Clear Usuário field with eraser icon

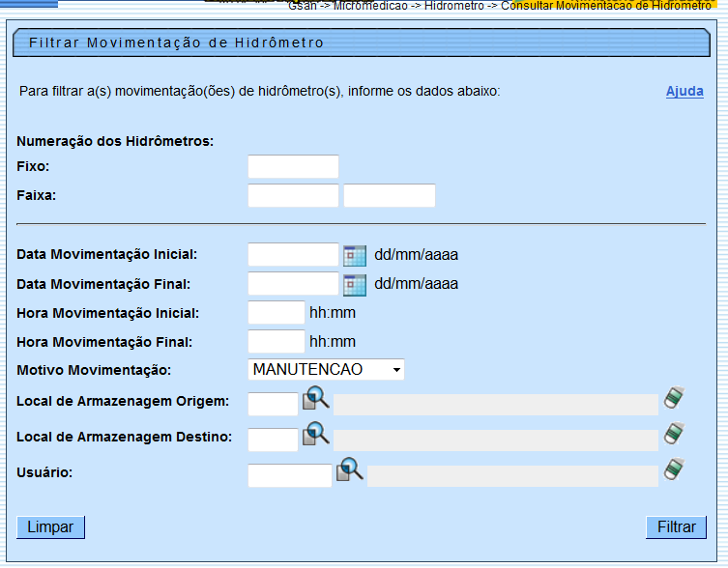(x=674, y=470)
